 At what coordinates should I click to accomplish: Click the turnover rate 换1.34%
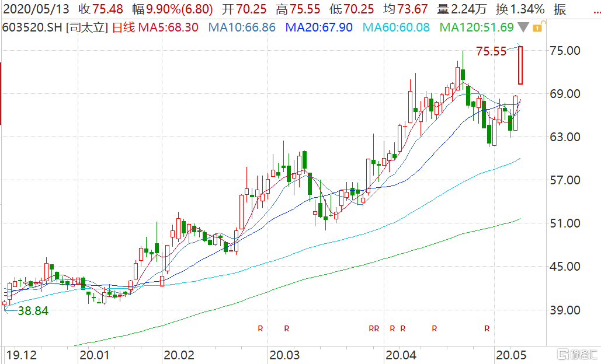coord(520,9)
